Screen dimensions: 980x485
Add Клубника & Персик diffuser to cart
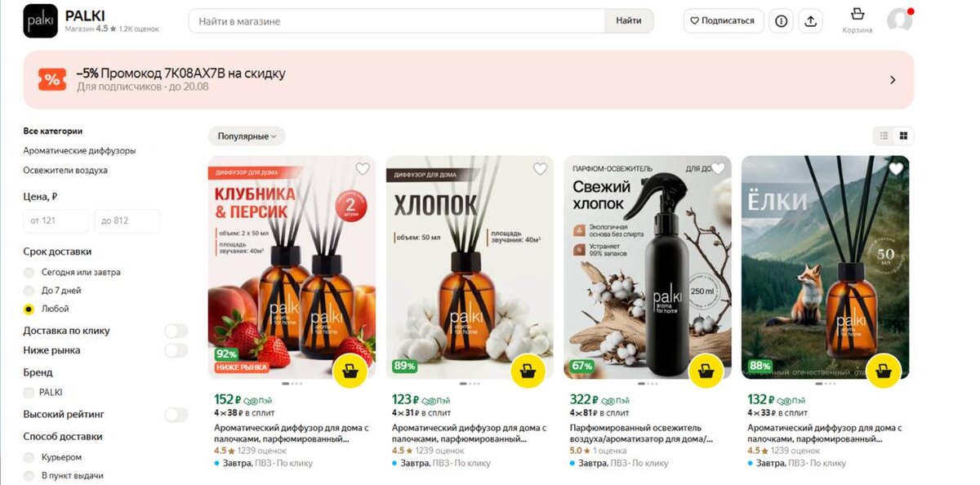(350, 372)
